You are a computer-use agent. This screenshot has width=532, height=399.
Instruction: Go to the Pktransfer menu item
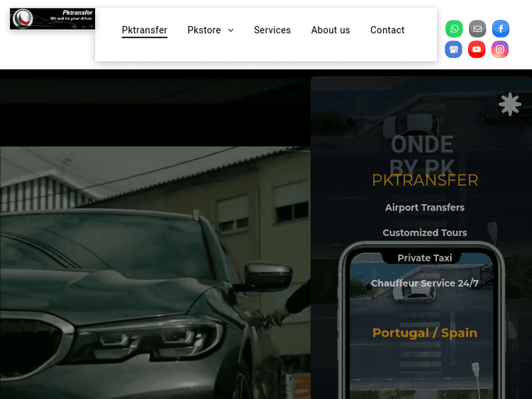(x=145, y=30)
